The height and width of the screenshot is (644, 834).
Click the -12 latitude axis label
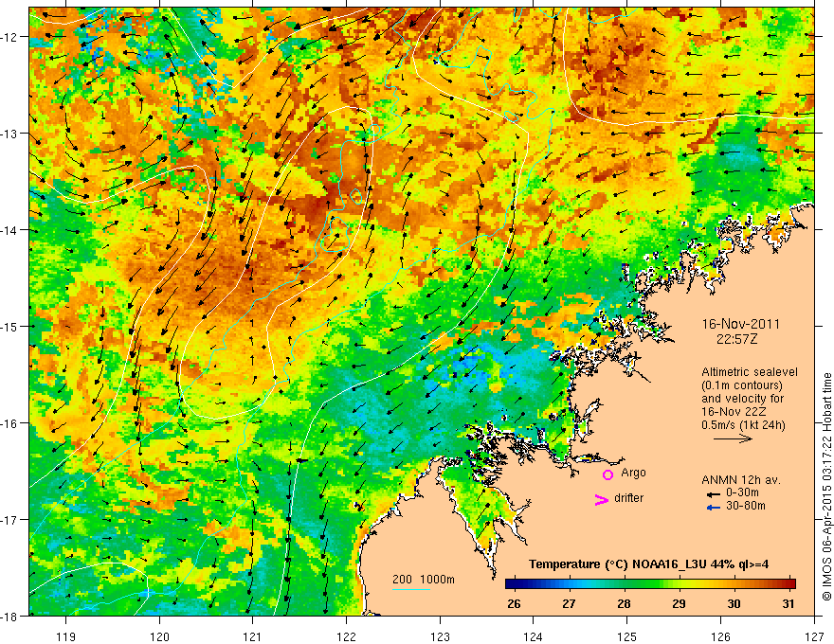(10, 37)
